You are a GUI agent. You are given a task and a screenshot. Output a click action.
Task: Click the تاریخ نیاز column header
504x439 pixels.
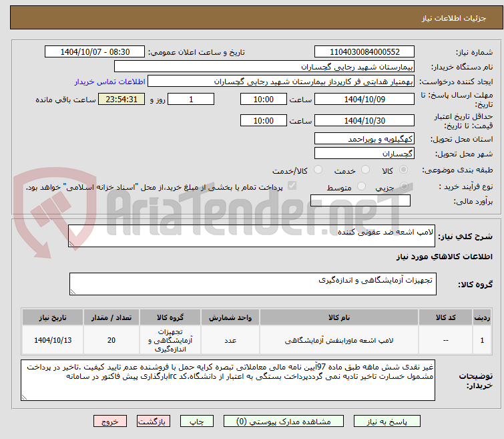click(53, 317)
